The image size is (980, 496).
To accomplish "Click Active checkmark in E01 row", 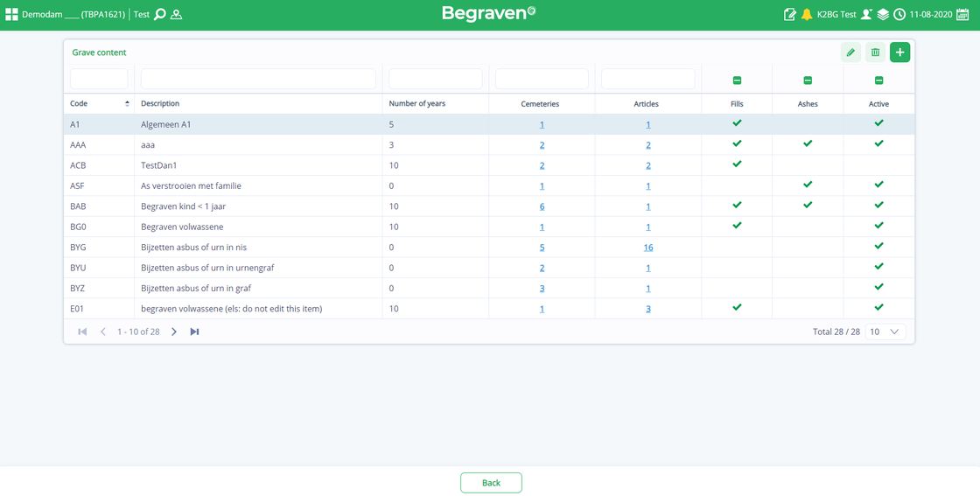I will click(878, 307).
